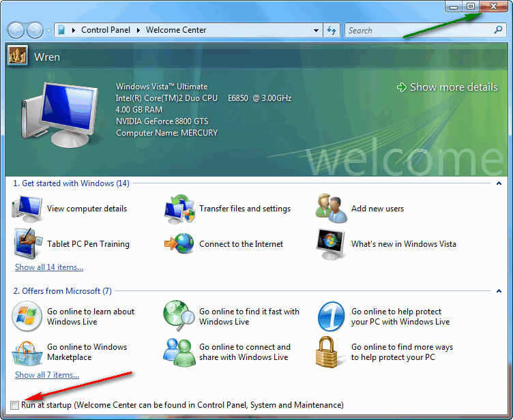
Task: Click the Transfer files and settings icon
Action: pos(179,209)
